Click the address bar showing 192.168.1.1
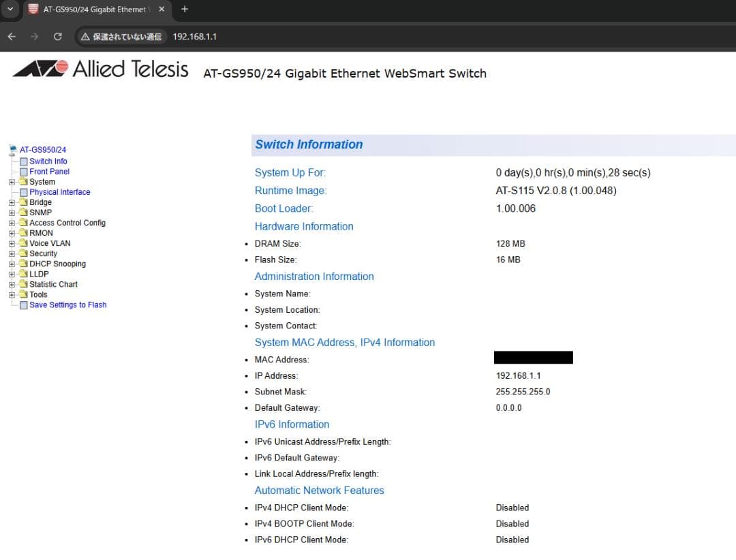The height and width of the screenshot is (560, 736). [x=195, y=37]
